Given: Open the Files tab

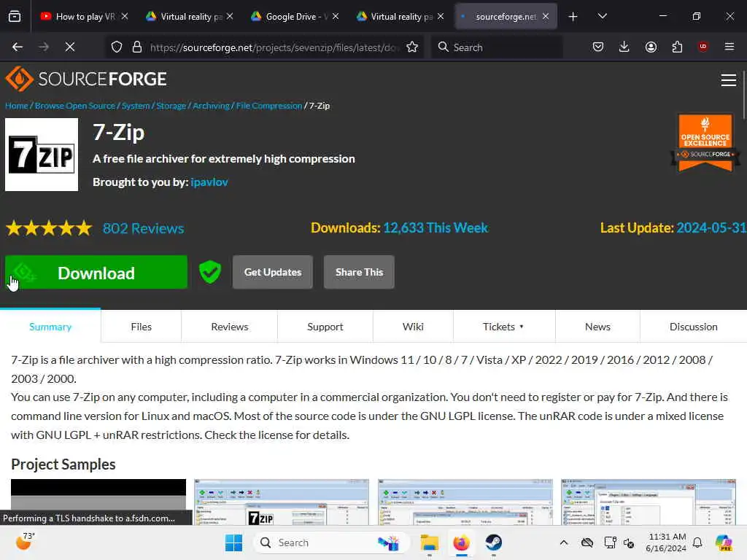Looking at the screenshot, I should (141, 327).
